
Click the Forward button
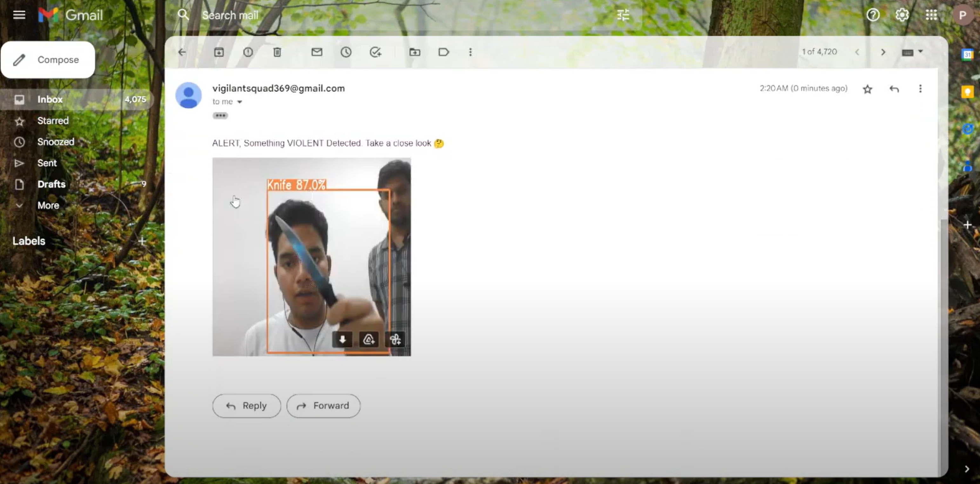tap(323, 406)
